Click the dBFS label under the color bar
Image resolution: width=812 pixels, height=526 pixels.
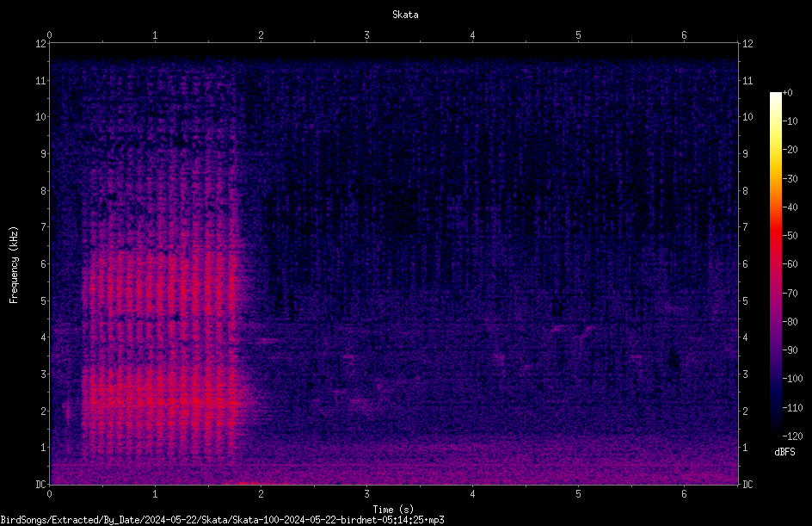784,452
